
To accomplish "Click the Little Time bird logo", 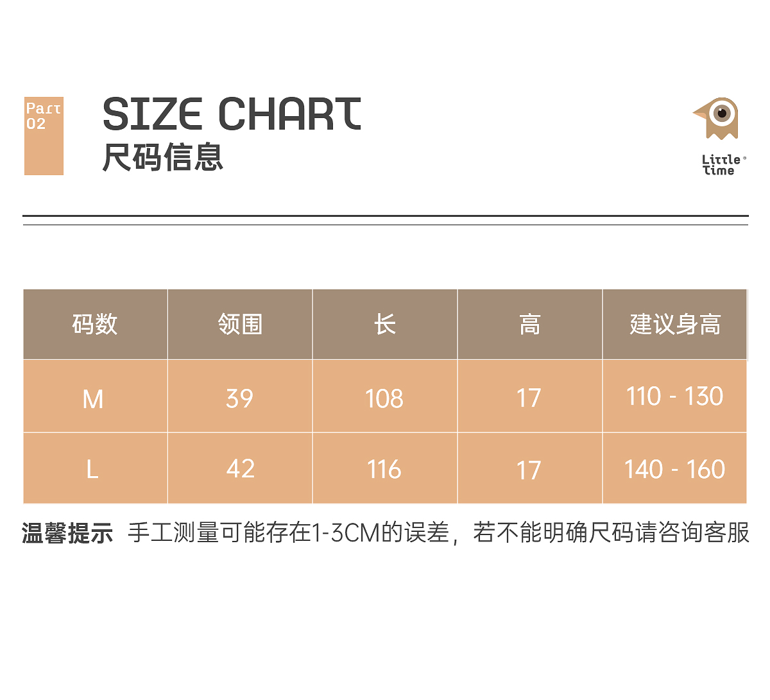I will tap(717, 119).
